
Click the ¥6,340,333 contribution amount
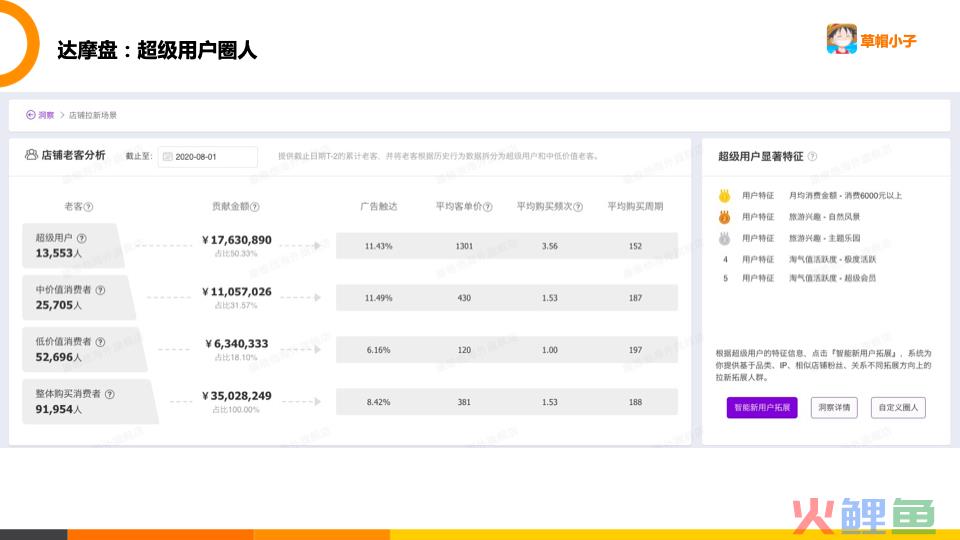(x=236, y=344)
